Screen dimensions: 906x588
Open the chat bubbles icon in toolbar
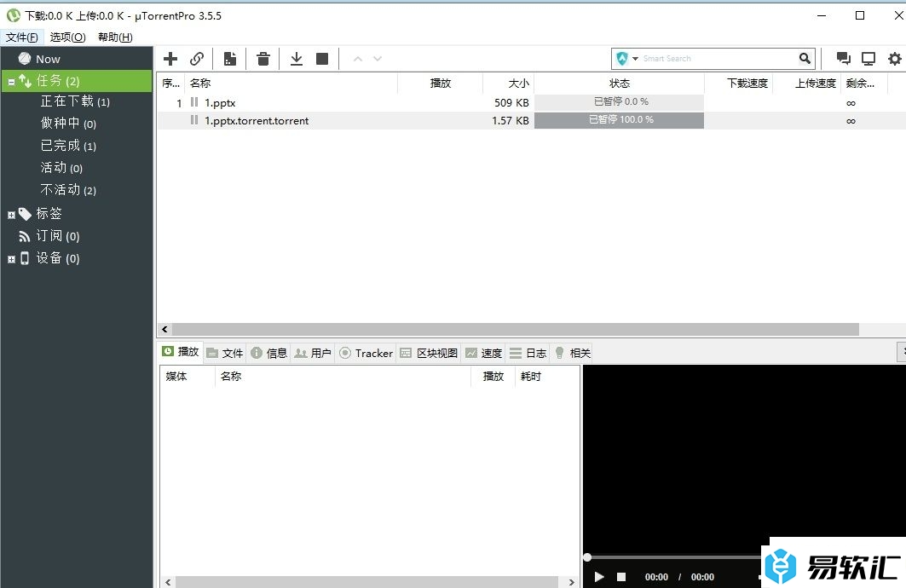[x=844, y=58]
